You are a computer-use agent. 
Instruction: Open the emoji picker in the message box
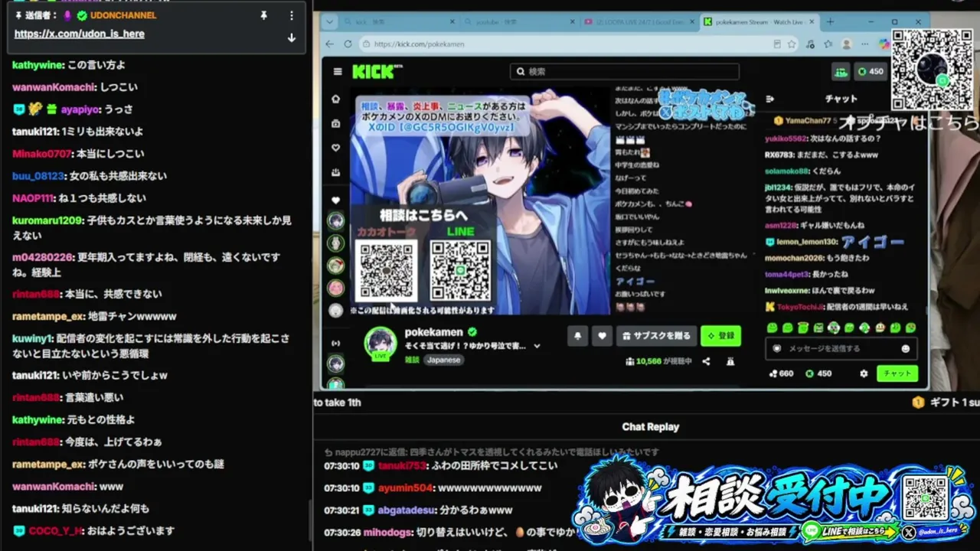906,349
